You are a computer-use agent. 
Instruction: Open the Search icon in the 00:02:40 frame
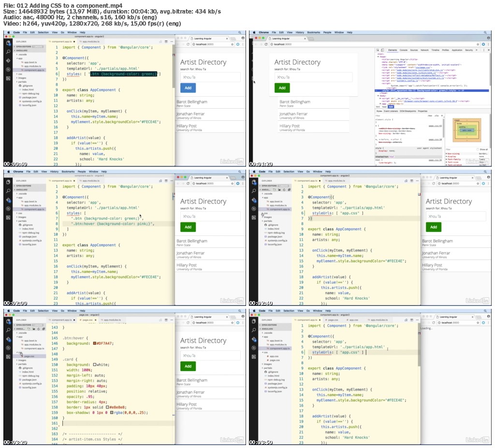254,191
